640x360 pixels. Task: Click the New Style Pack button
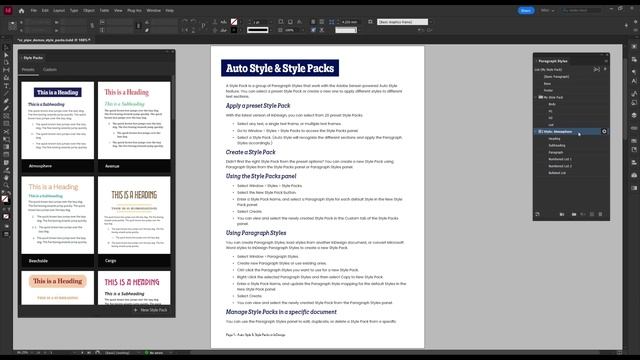[x=150, y=310]
